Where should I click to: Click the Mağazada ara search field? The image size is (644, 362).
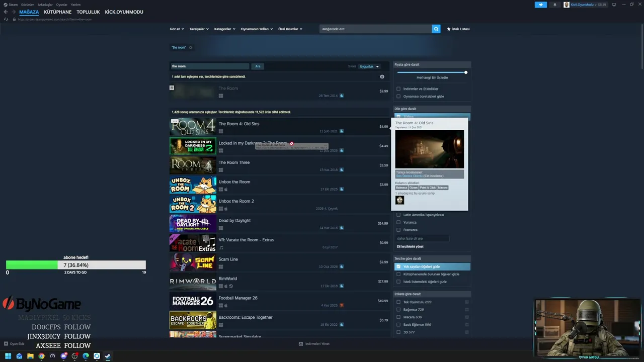point(376,29)
